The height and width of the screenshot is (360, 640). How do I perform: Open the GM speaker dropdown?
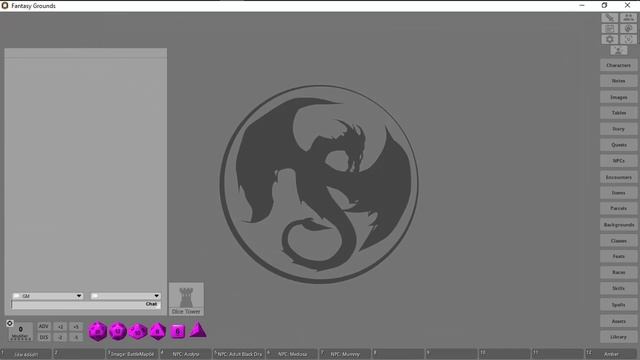[47, 296]
